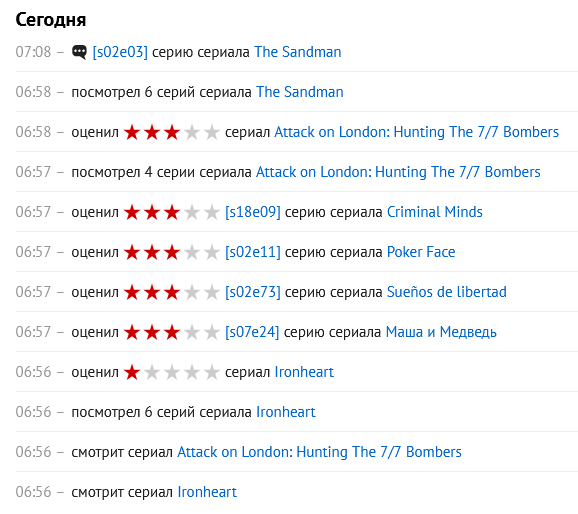578x514 pixels.
Task: Open Ironheart link in the one-star 'оценил' row
Action: [x=304, y=372]
